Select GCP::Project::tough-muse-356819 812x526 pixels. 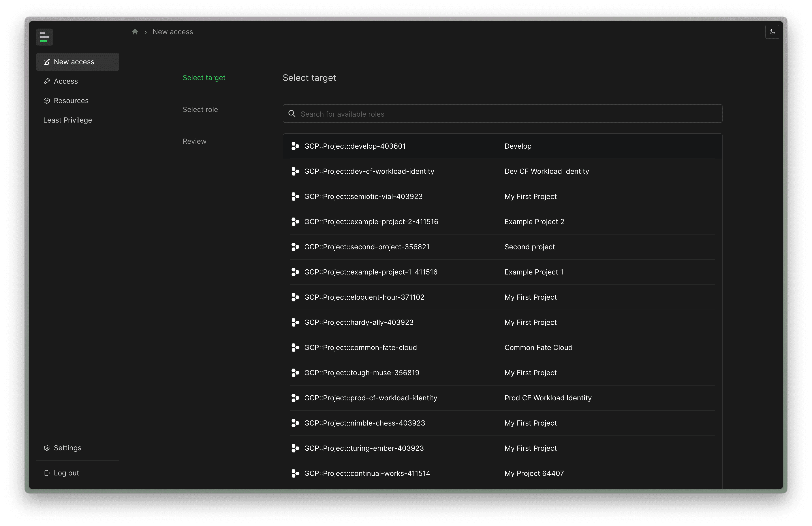tap(503, 373)
